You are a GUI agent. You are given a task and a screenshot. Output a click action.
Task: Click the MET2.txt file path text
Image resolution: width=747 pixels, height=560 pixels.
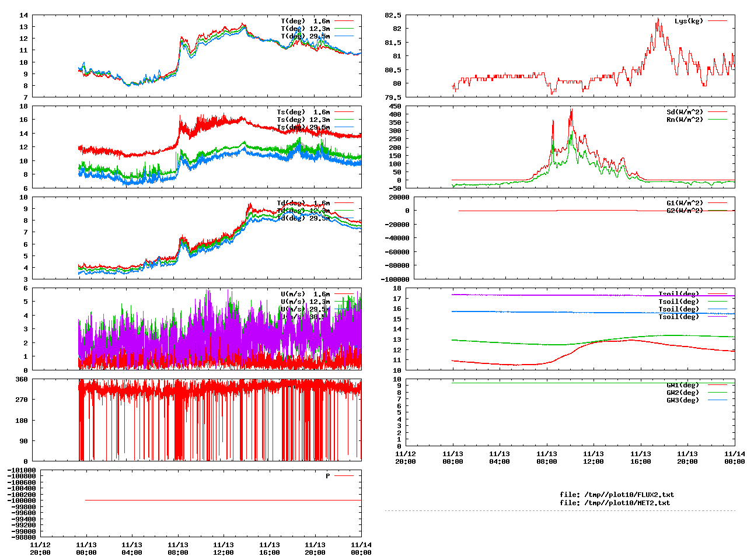[615, 503]
